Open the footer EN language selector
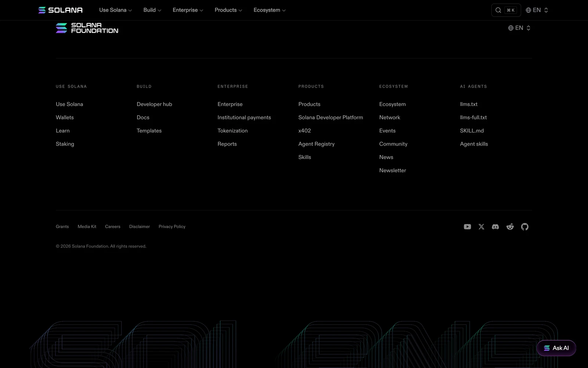588x368 pixels. pos(519,28)
